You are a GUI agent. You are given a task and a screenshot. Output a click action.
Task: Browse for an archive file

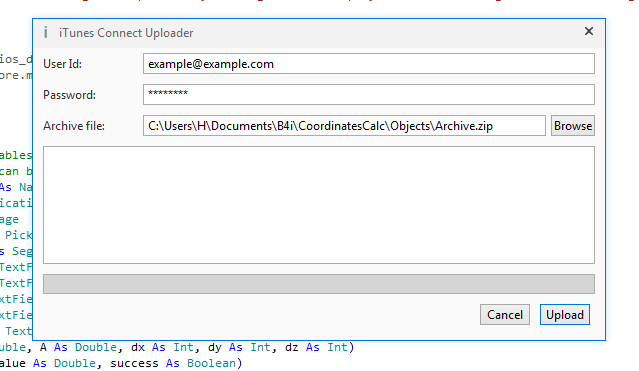click(573, 126)
